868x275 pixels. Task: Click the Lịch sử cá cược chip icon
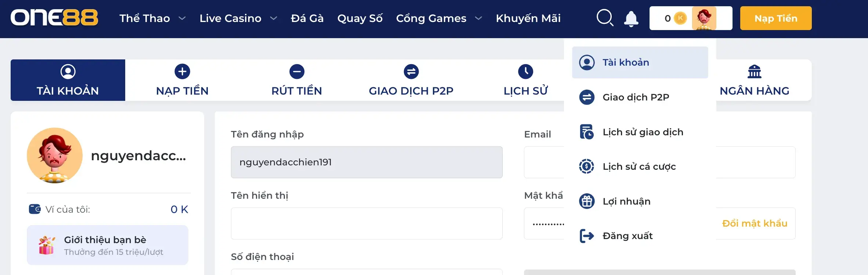587,166
